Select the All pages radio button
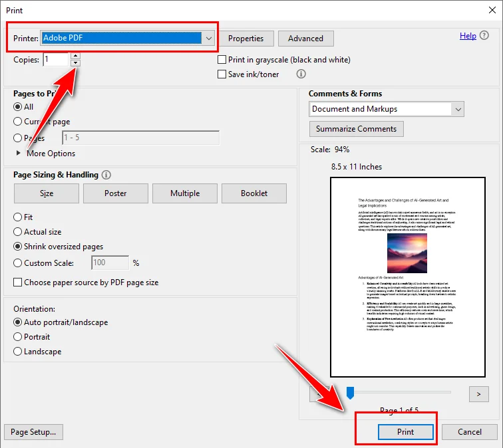 click(18, 106)
